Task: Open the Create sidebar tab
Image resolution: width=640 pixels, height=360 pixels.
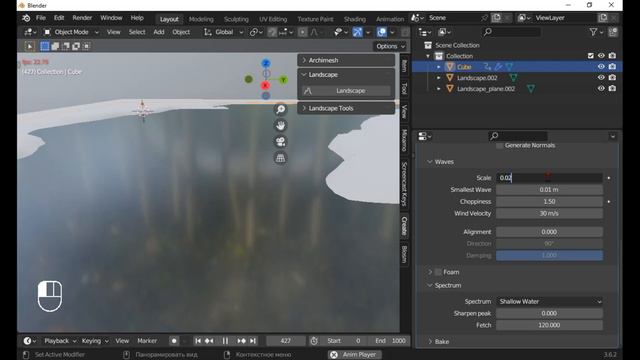Action: [404, 226]
